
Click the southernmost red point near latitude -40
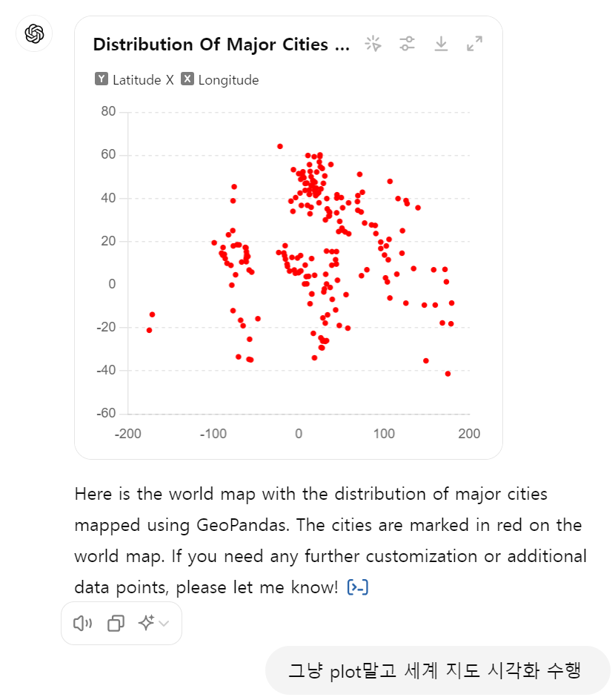448,374
